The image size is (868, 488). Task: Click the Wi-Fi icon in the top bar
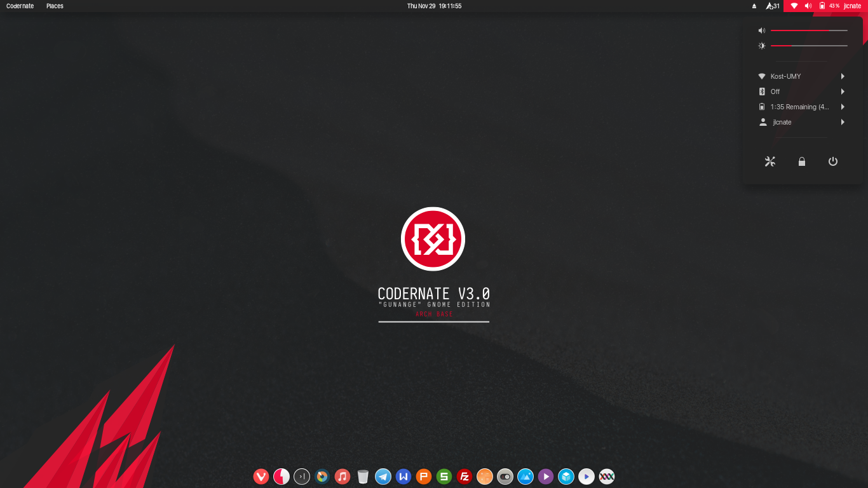pyautogui.click(x=794, y=6)
